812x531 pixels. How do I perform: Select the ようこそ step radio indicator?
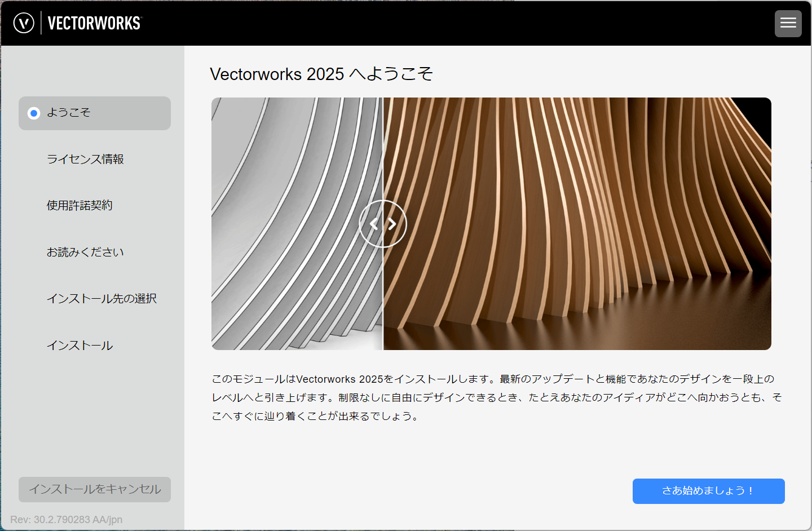pos(34,113)
